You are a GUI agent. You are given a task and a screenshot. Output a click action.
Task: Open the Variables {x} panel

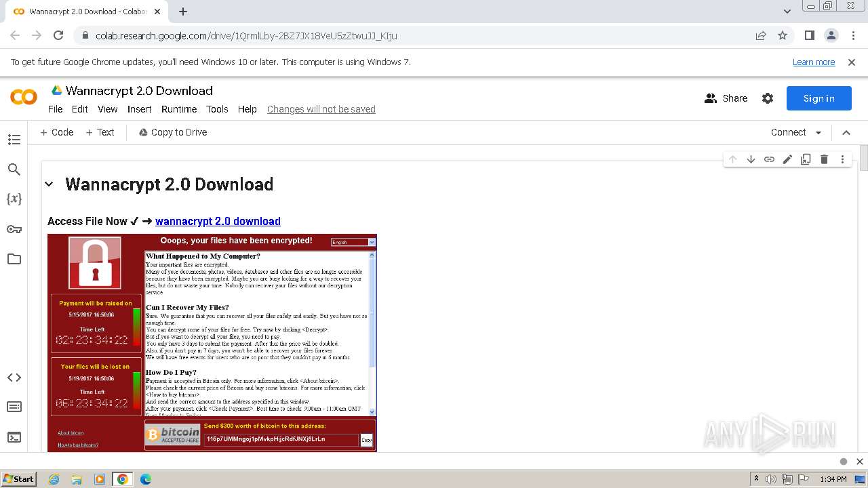(14, 199)
